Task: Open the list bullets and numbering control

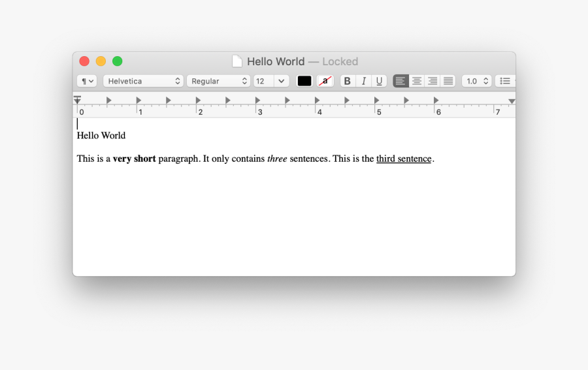Action: [505, 81]
